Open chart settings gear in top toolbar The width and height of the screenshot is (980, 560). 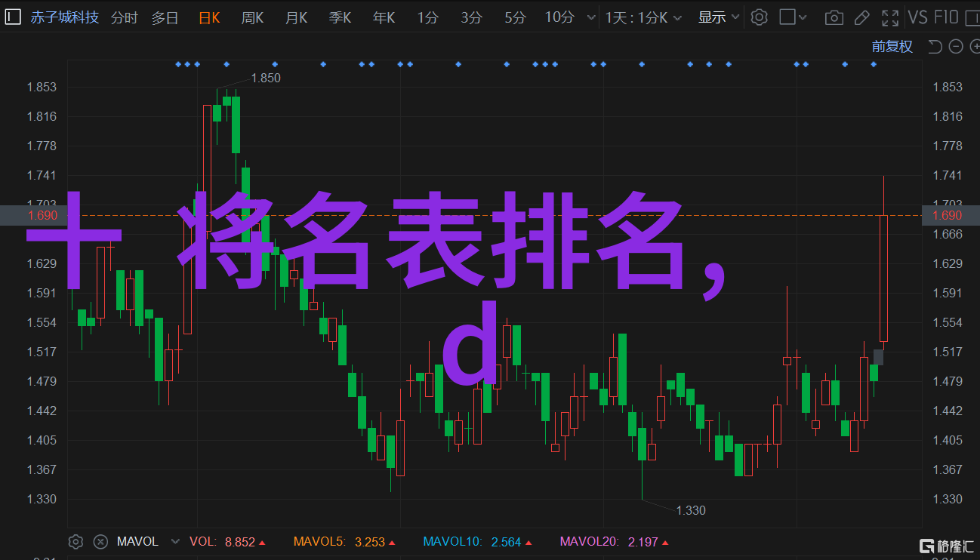point(759,17)
